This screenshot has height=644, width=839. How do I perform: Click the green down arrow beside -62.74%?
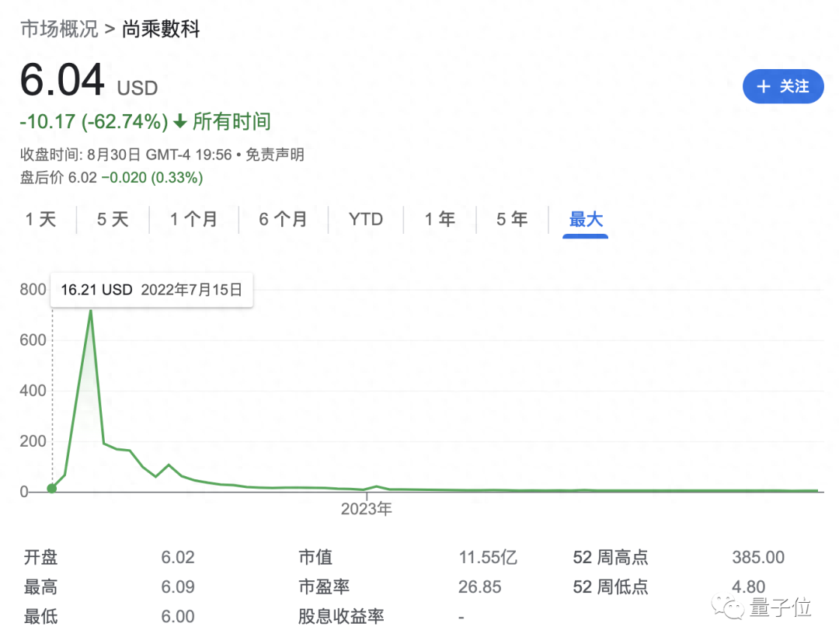coord(180,122)
